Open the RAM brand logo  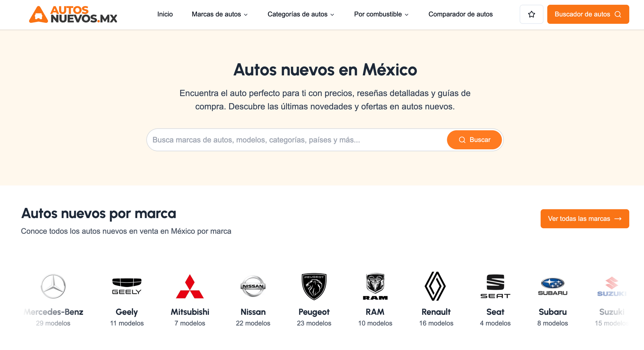click(x=375, y=286)
